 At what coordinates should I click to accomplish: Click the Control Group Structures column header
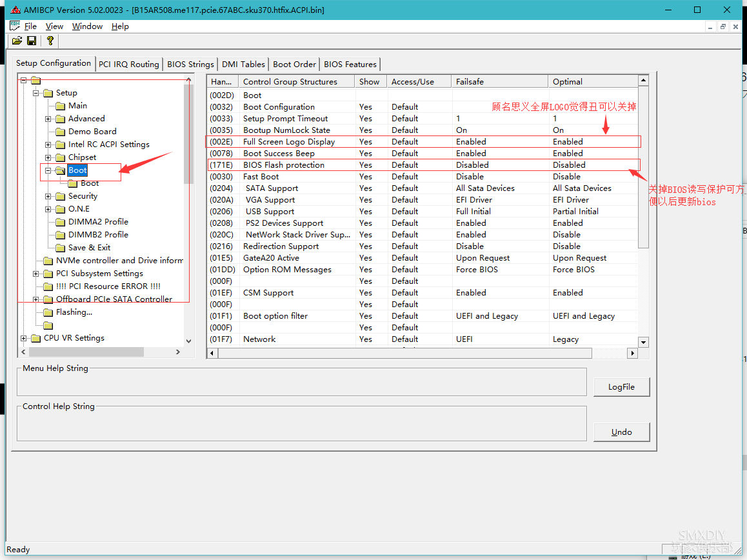point(297,81)
